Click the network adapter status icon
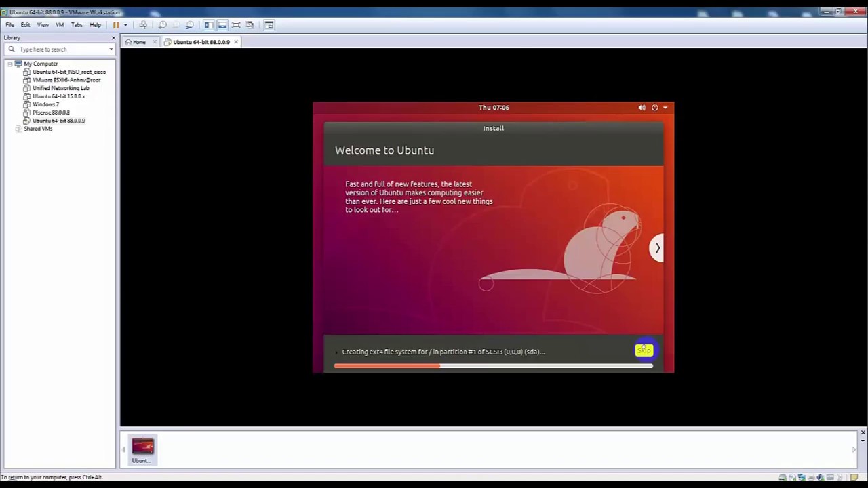The height and width of the screenshot is (488, 868). [x=802, y=477]
